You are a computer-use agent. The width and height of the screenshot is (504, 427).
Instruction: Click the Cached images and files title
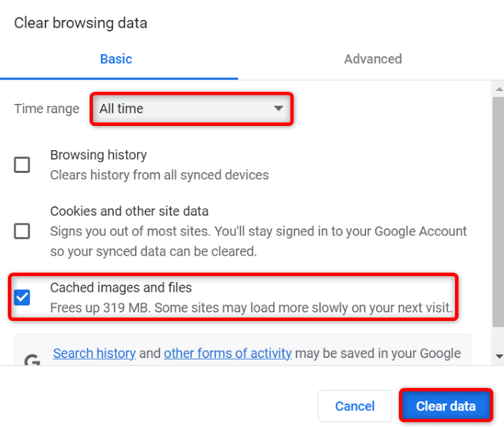(121, 288)
